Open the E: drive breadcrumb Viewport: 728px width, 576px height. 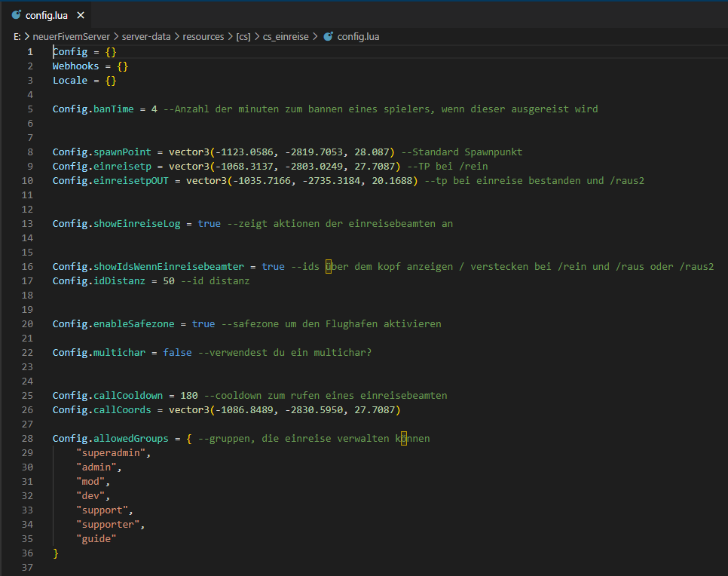[17, 36]
